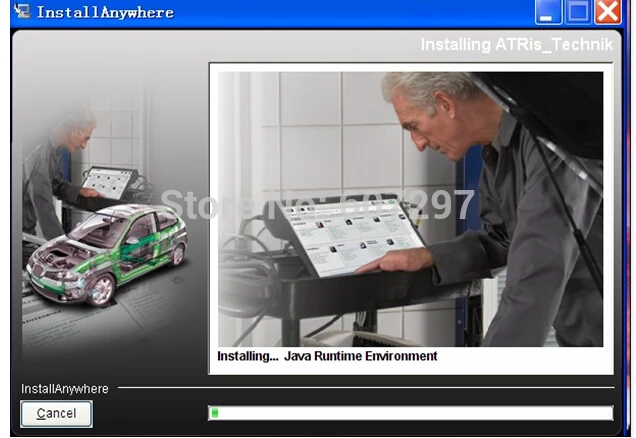Image resolution: width=636 pixels, height=438 pixels.
Task: Close the InstallAnywhere installer window
Action: pyautogui.click(x=608, y=12)
